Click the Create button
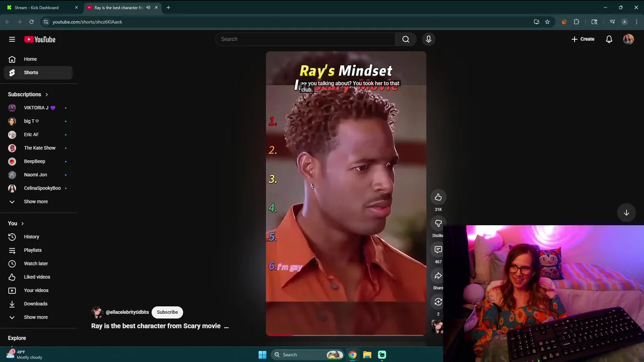This screenshot has width=644, height=362. click(583, 39)
